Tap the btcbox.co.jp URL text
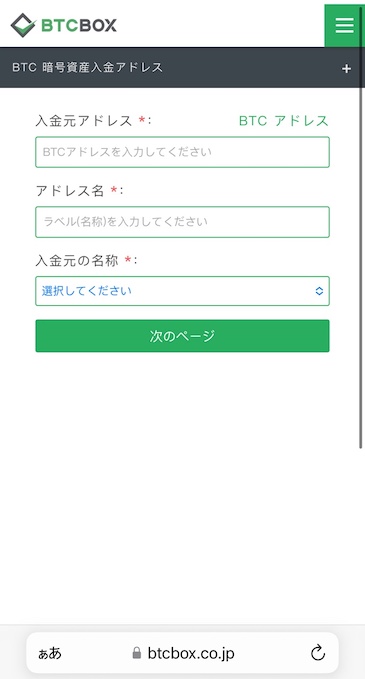The height and width of the screenshot is (679, 365). click(191, 653)
